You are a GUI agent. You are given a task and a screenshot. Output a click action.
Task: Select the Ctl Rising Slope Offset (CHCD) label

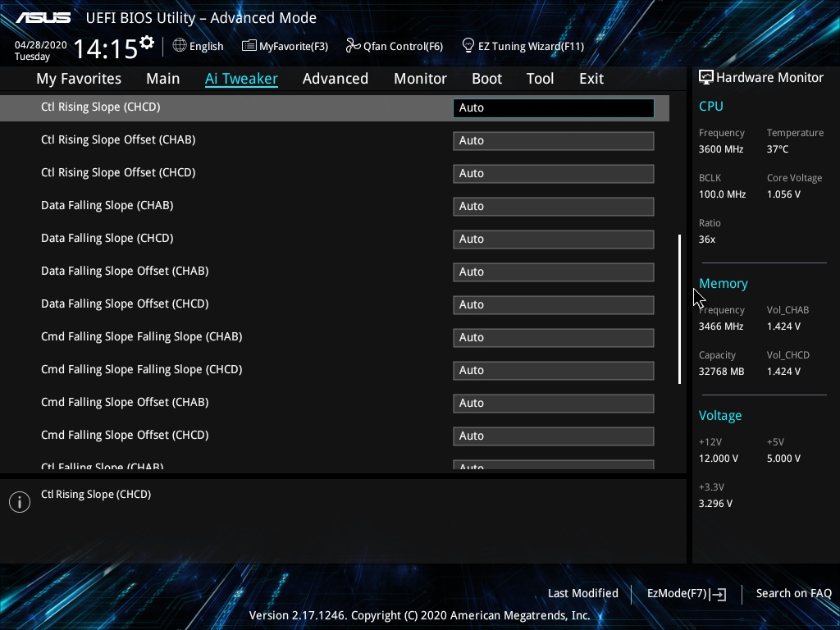[118, 172]
